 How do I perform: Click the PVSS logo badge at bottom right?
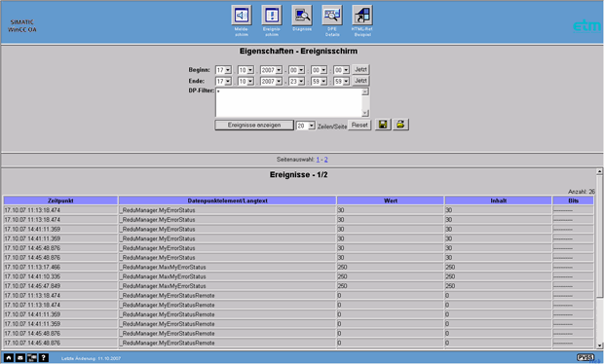(585, 357)
